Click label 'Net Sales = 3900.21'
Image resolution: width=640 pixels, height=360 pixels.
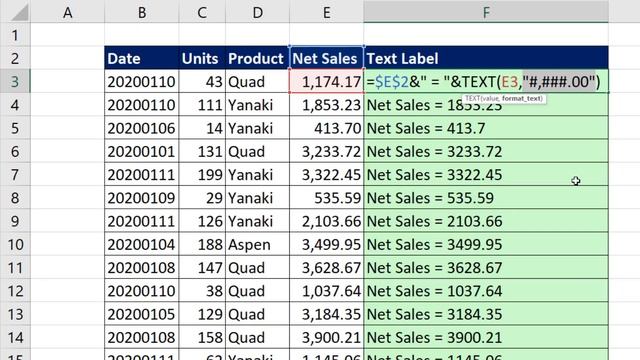(x=486, y=338)
